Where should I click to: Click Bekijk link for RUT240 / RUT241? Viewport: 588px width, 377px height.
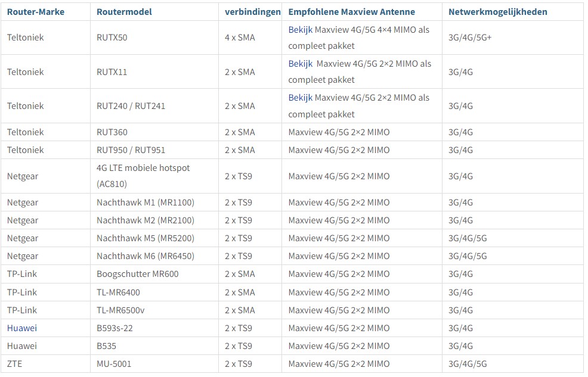pos(300,97)
